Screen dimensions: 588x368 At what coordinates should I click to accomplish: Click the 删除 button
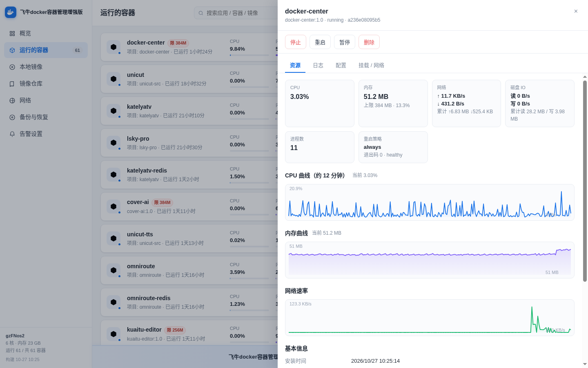click(x=369, y=42)
